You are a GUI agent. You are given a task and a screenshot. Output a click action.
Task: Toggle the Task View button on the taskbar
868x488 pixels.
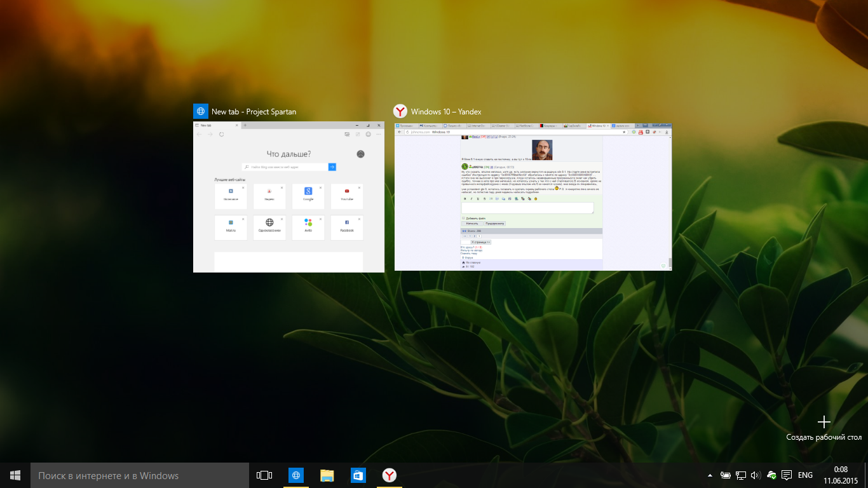[264, 475]
